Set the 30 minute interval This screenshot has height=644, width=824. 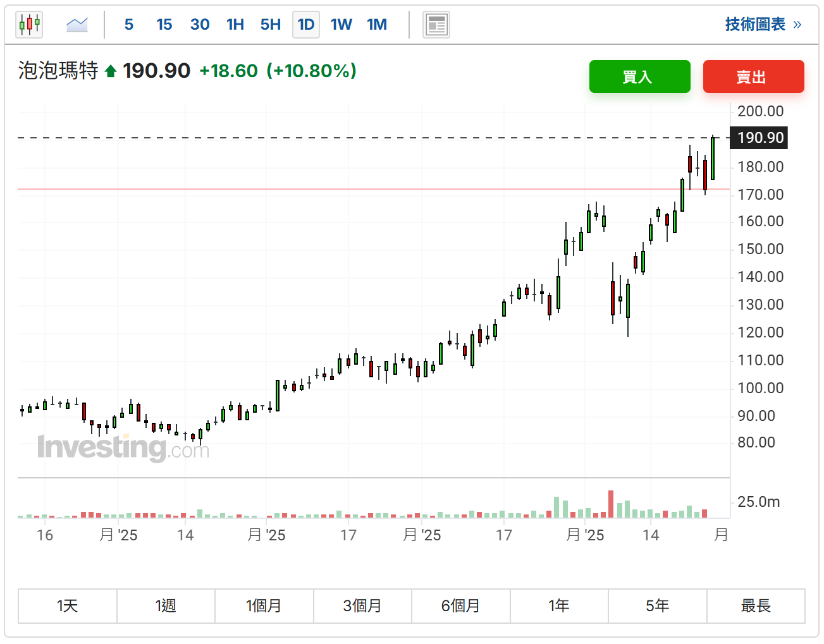point(200,25)
